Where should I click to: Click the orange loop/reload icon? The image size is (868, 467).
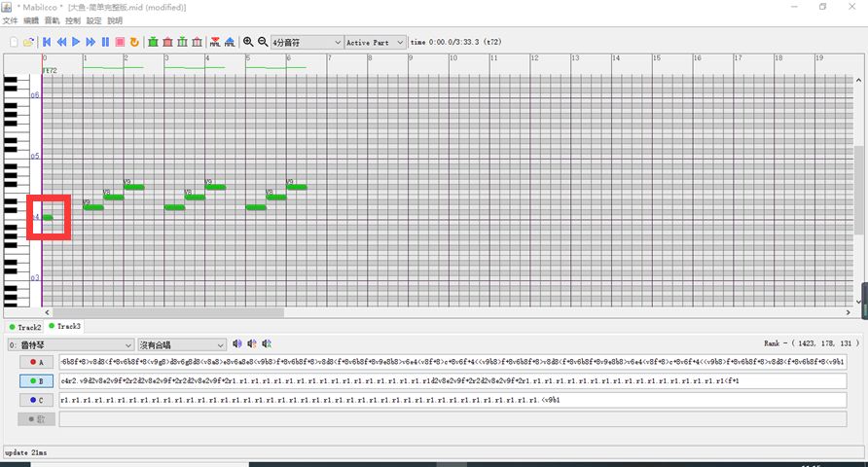pyautogui.click(x=134, y=42)
